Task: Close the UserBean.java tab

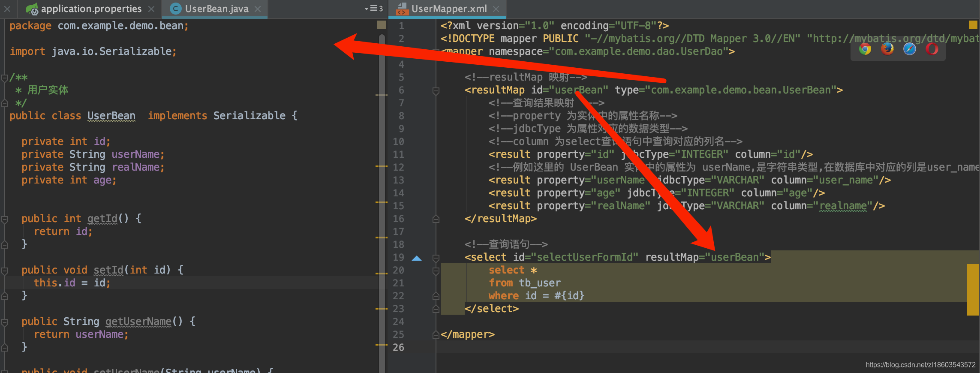Action: [x=258, y=9]
